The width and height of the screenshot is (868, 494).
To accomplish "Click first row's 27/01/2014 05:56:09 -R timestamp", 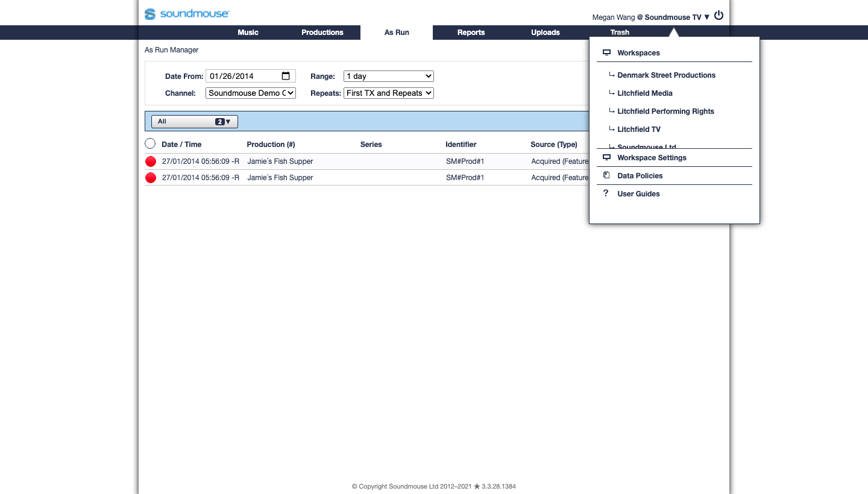I will click(201, 161).
